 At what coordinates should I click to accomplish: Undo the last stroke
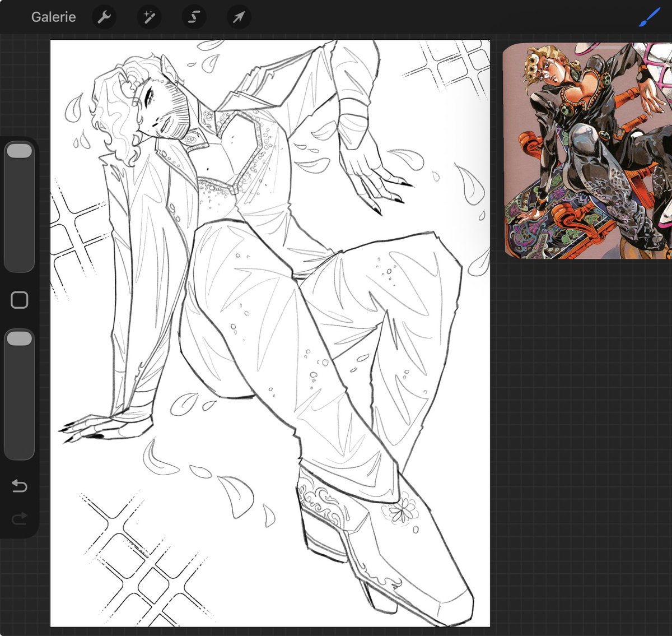(x=20, y=485)
